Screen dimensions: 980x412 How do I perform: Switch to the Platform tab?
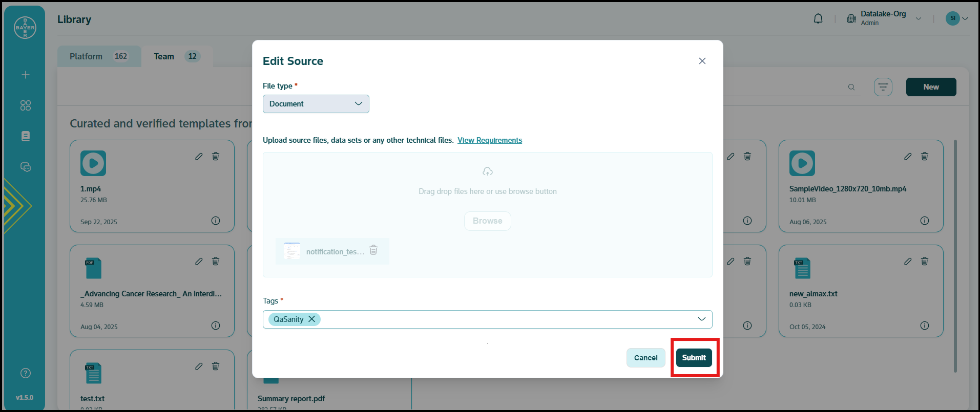pyautogui.click(x=99, y=56)
